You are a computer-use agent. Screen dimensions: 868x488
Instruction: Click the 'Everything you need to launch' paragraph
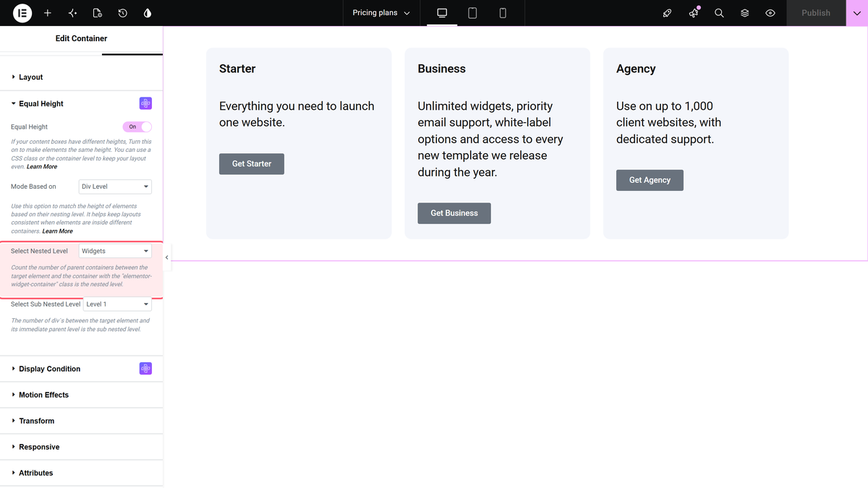(x=297, y=114)
